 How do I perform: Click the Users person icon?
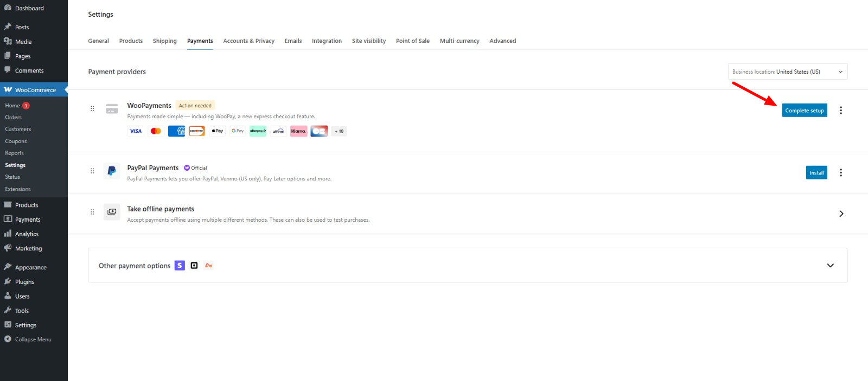pyautogui.click(x=8, y=296)
